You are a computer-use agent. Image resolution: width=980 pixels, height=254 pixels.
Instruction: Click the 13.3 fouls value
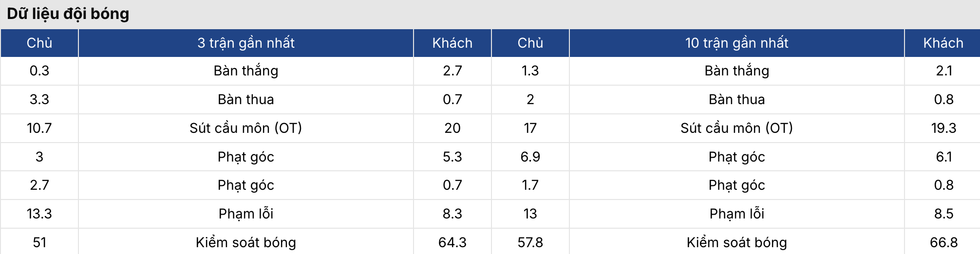[39, 214]
